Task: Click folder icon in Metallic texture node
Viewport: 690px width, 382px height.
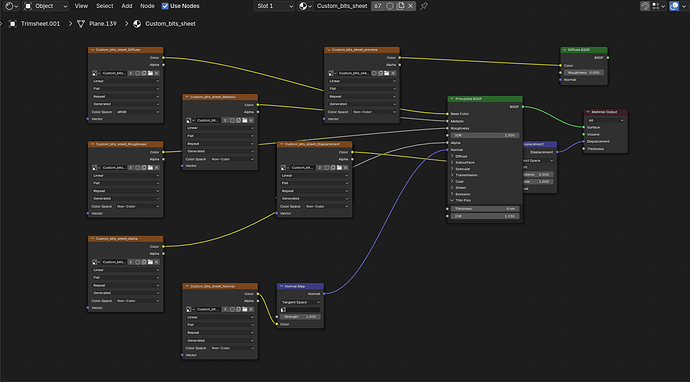Action: tap(245, 120)
